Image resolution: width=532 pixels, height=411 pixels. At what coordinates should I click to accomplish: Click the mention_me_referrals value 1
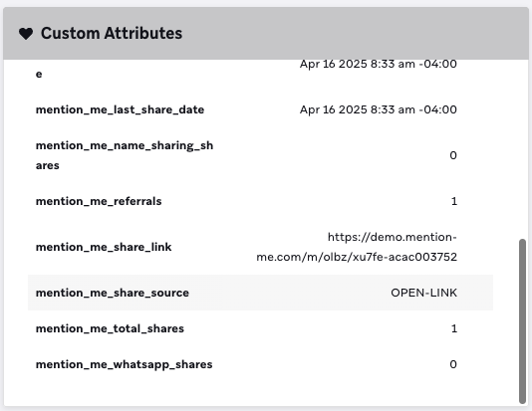point(454,201)
